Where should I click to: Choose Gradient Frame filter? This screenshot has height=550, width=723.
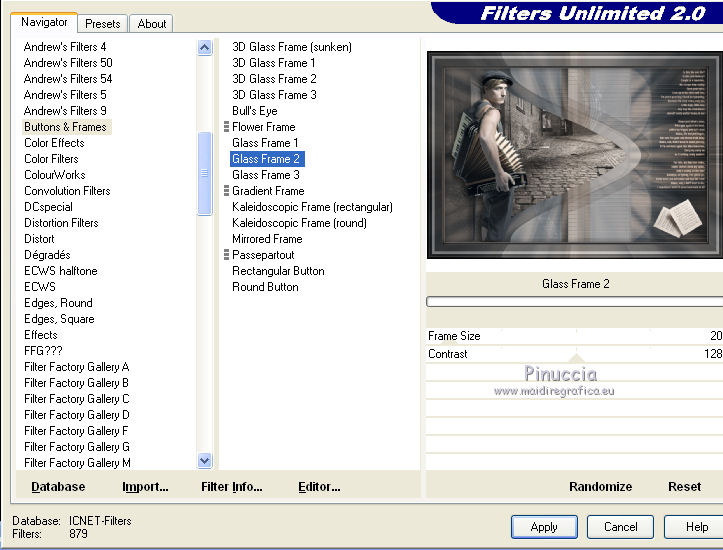click(x=268, y=191)
